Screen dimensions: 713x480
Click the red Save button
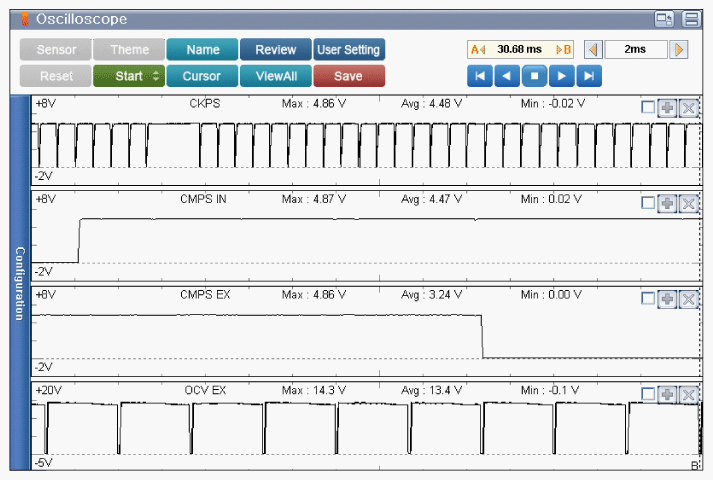(348, 76)
